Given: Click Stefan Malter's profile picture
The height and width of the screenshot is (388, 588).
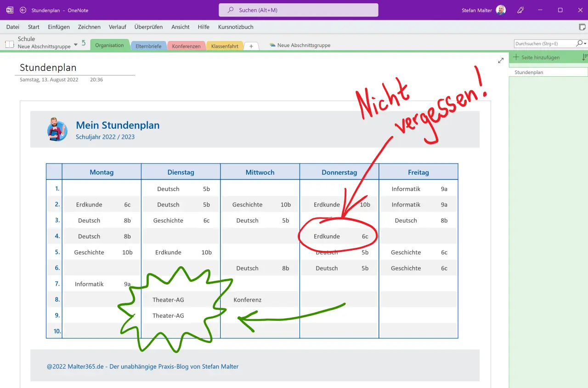Looking at the screenshot, I should 500,10.
